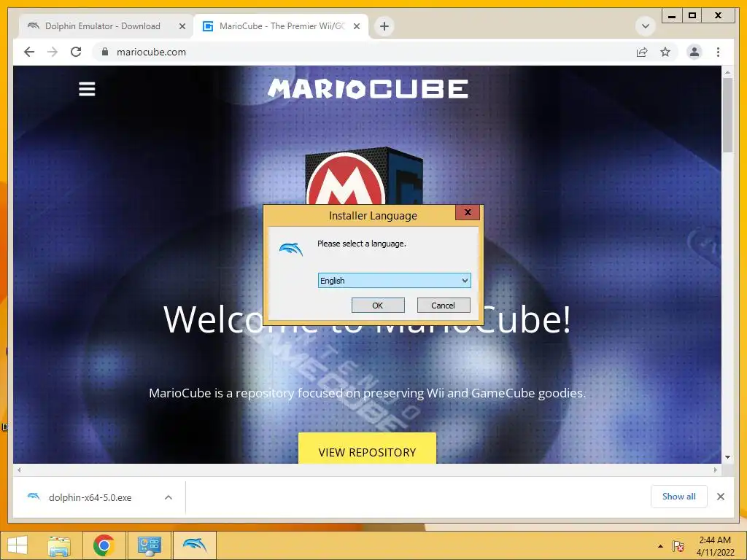Viewport: 747px width, 560px height.
Task: Expand the Chrome tab search chevron
Action: 646,26
